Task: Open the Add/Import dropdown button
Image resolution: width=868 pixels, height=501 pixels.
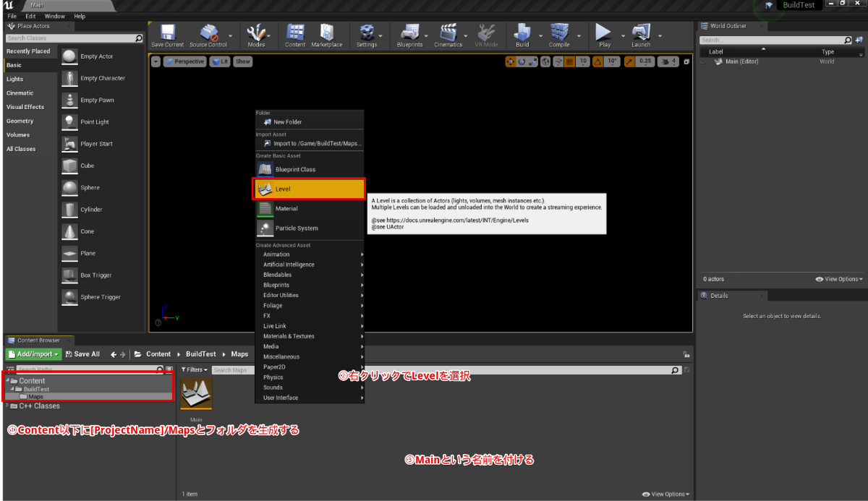Action: click(33, 354)
